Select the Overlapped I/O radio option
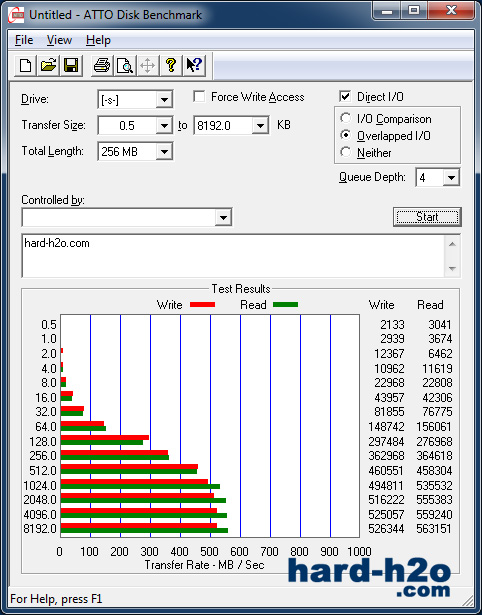This screenshot has height=615, width=482. click(x=346, y=135)
